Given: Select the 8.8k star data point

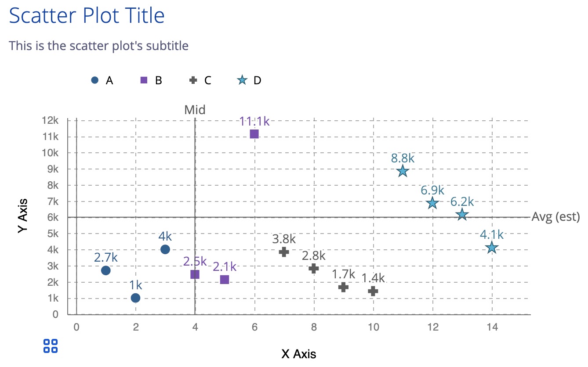Looking at the screenshot, I should 403,171.
